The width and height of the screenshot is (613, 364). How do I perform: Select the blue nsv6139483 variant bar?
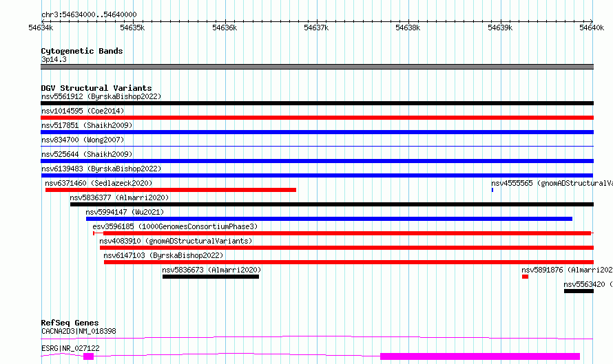tap(317, 175)
